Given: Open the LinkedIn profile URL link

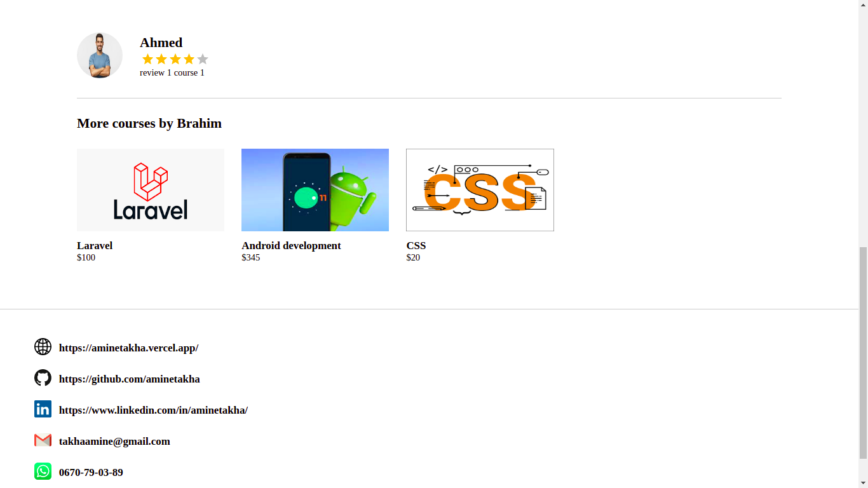Looking at the screenshot, I should click(x=153, y=410).
